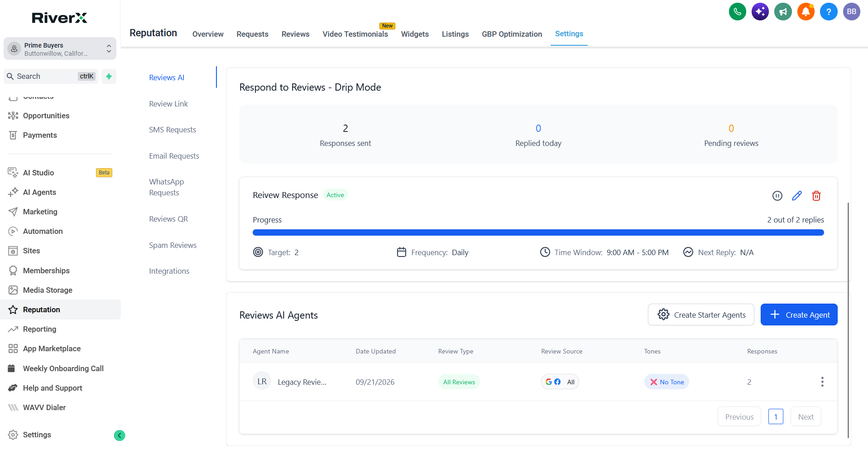Expand the Prime Buyers account switcher
This screenshot has width=868, height=450.
tap(60, 48)
